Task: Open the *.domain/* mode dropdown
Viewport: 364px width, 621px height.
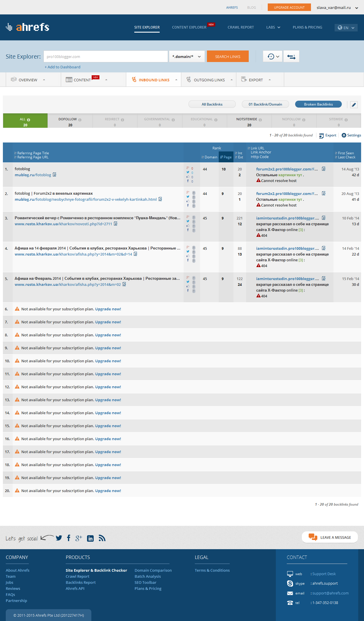Action: click(186, 57)
